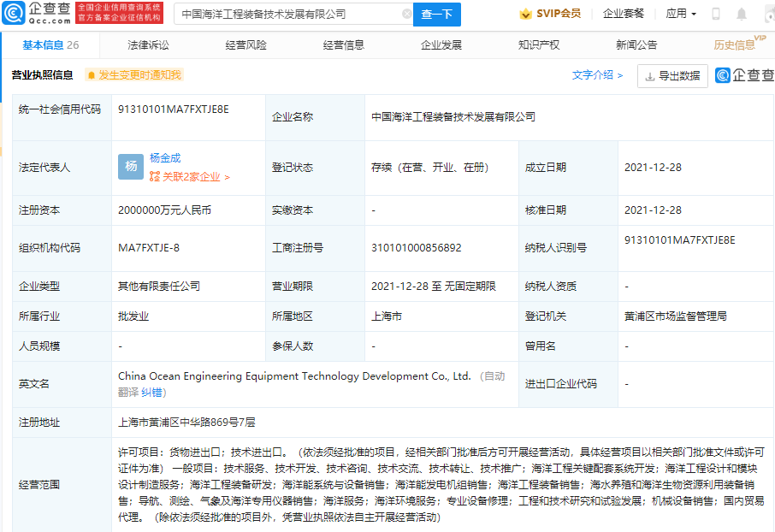This screenshot has width=775, height=532.
Task: Click the company name search input field
Action: pyautogui.click(x=289, y=15)
